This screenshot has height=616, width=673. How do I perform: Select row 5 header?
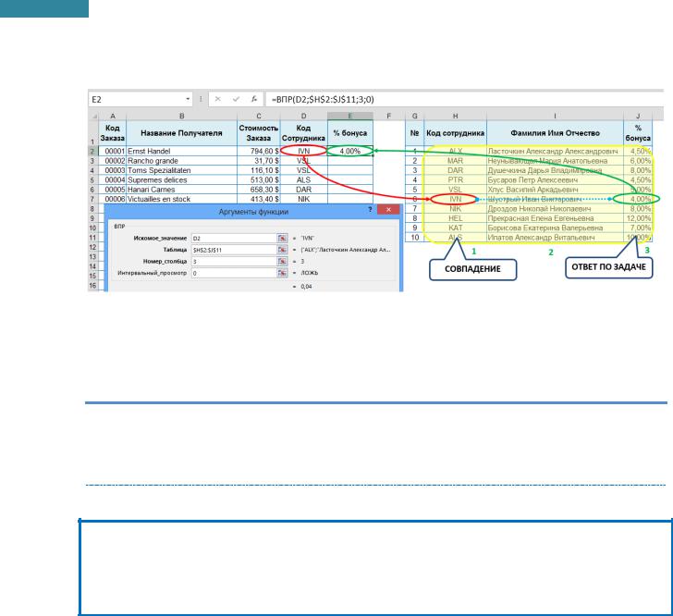(x=92, y=180)
